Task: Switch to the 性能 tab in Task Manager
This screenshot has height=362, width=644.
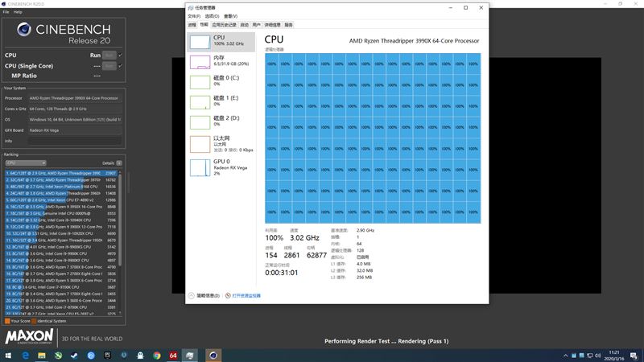Action: 204,25
